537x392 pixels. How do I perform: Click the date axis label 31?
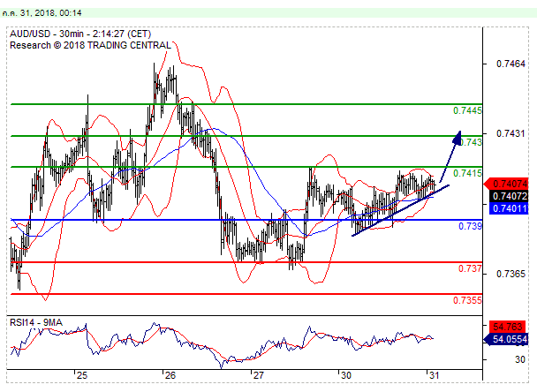click(434, 375)
